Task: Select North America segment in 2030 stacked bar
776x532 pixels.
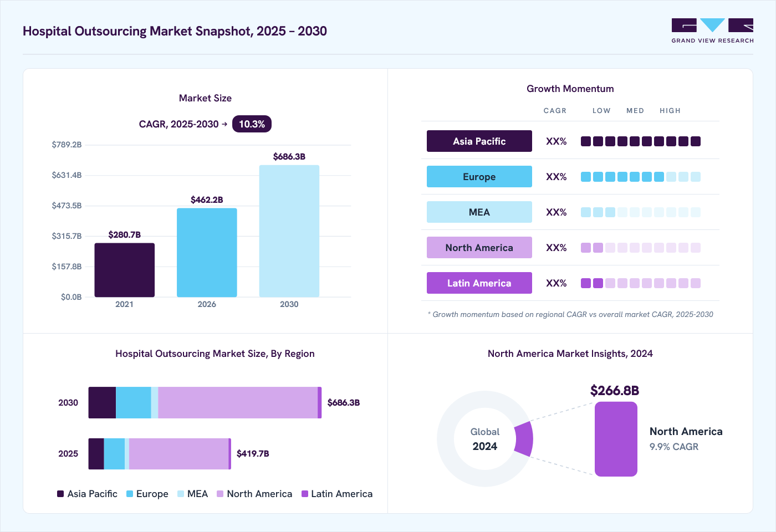Action: (x=238, y=403)
